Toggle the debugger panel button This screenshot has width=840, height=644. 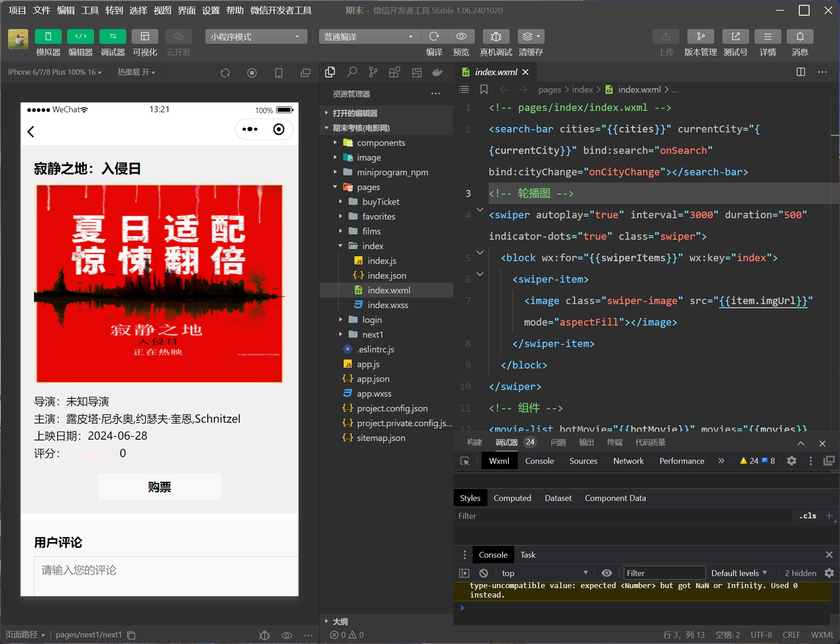click(x=113, y=36)
